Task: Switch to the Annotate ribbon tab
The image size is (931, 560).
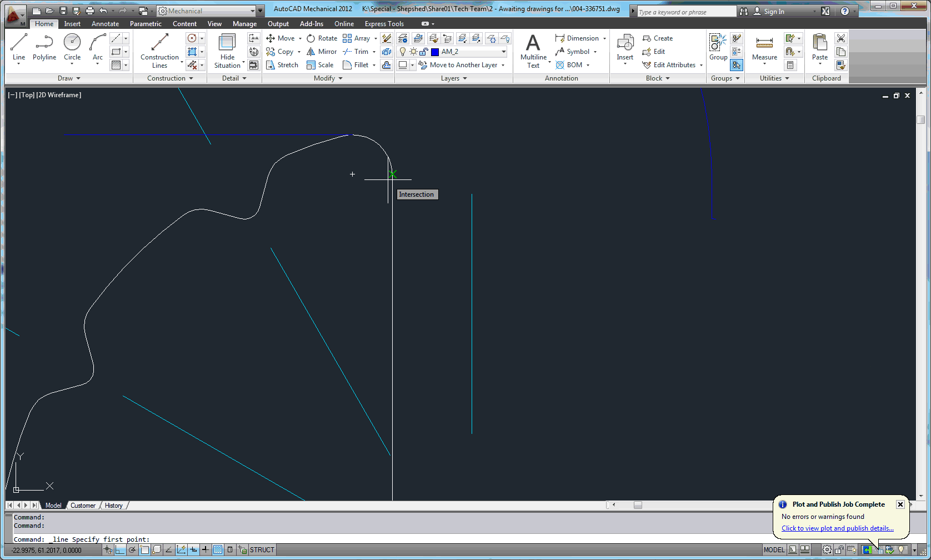Action: point(105,23)
